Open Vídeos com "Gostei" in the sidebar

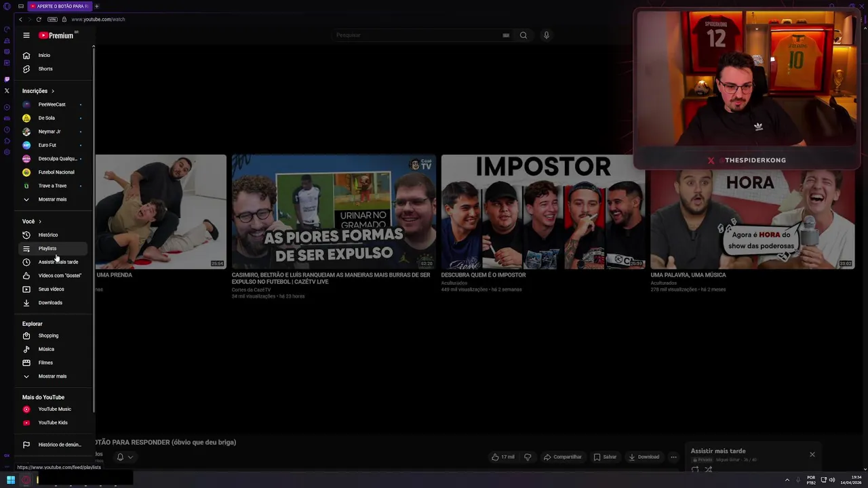coord(54,275)
